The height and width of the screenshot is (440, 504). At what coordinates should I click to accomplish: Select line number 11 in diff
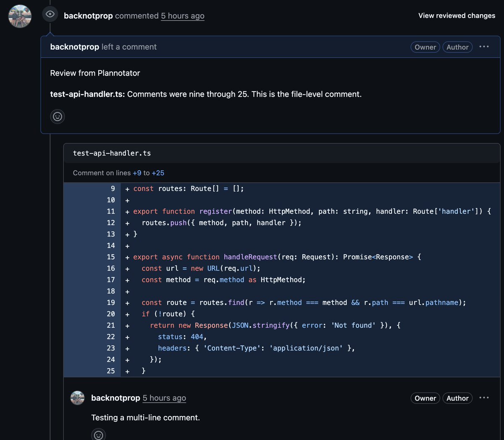[111, 211]
